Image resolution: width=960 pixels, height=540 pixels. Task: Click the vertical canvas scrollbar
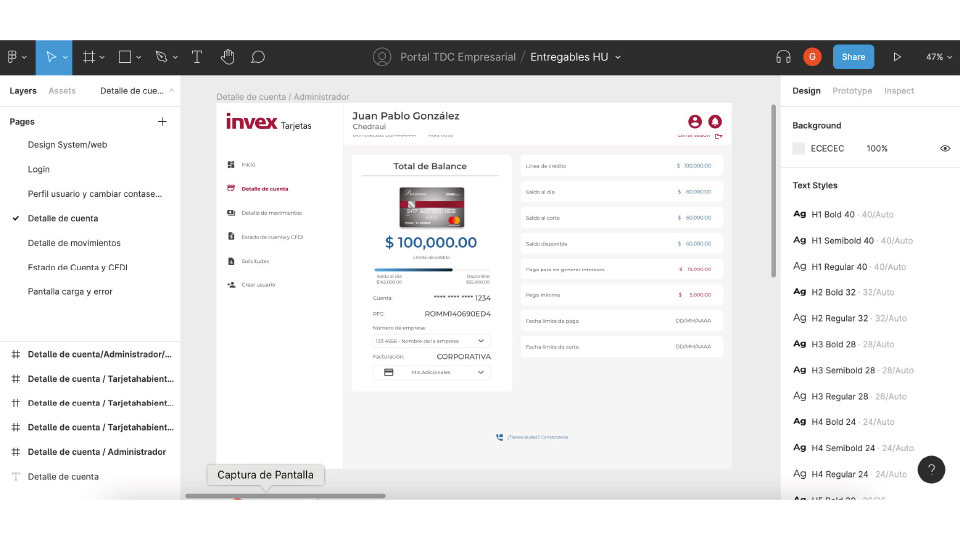773,191
